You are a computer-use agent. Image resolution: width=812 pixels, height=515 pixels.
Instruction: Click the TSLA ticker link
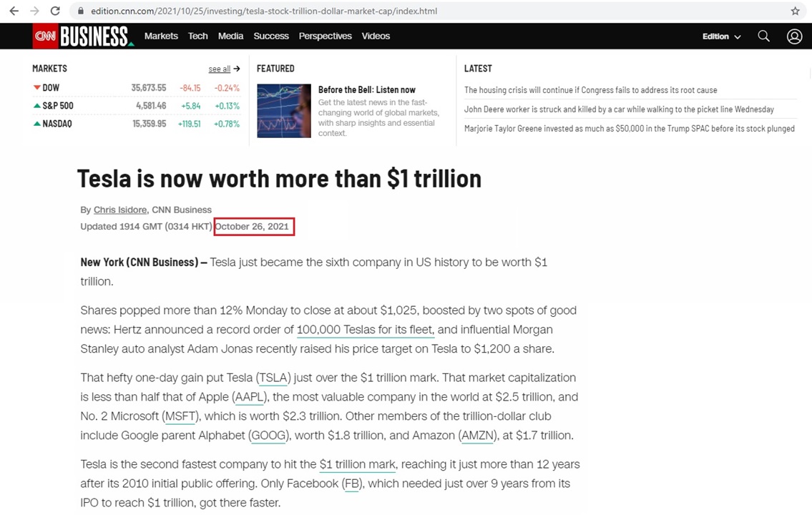[x=273, y=378]
